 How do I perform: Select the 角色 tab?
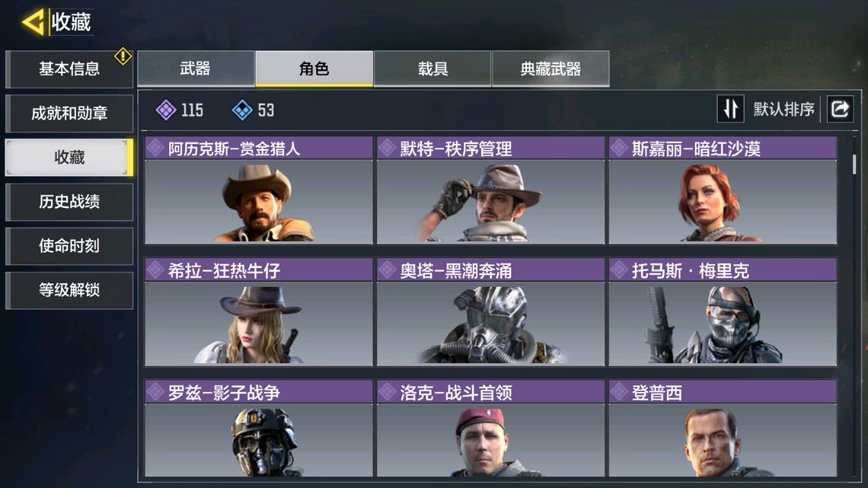point(314,69)
